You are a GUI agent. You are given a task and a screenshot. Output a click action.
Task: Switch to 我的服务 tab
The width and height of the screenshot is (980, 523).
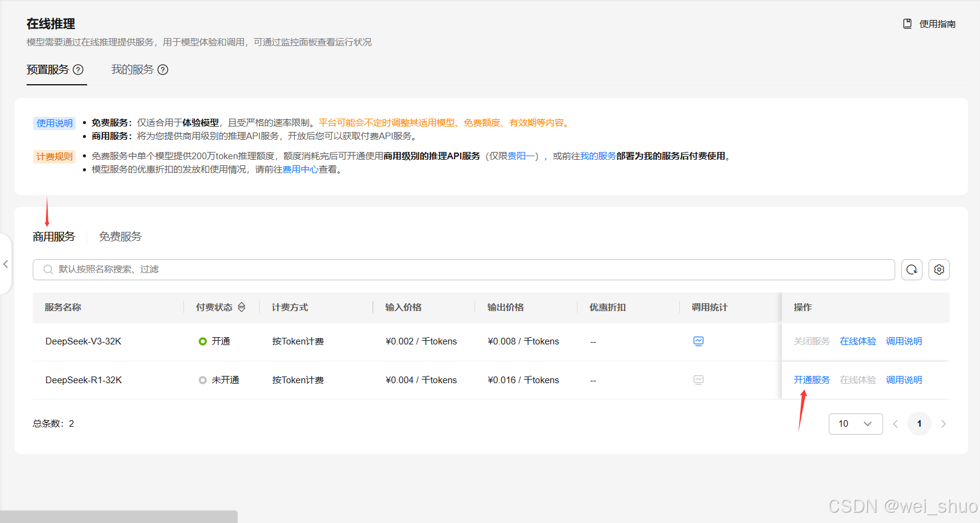click(133, 70)
